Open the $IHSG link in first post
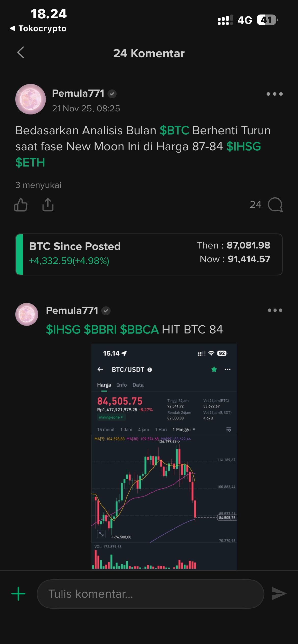 [243, 147]
